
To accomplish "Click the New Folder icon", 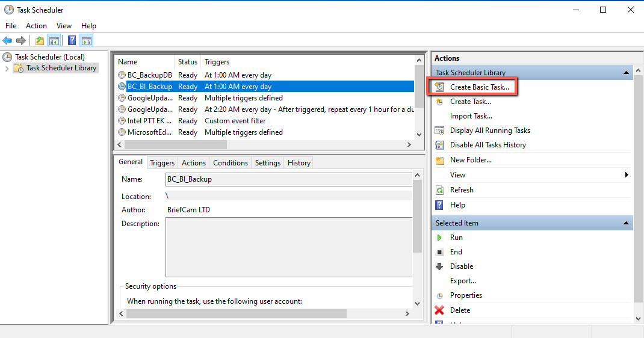I will pos(439,160).
